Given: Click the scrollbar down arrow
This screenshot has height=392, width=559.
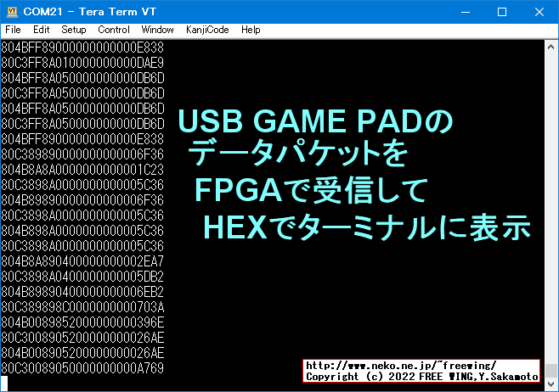Looking at the screenshot, I should click(551, 384).
